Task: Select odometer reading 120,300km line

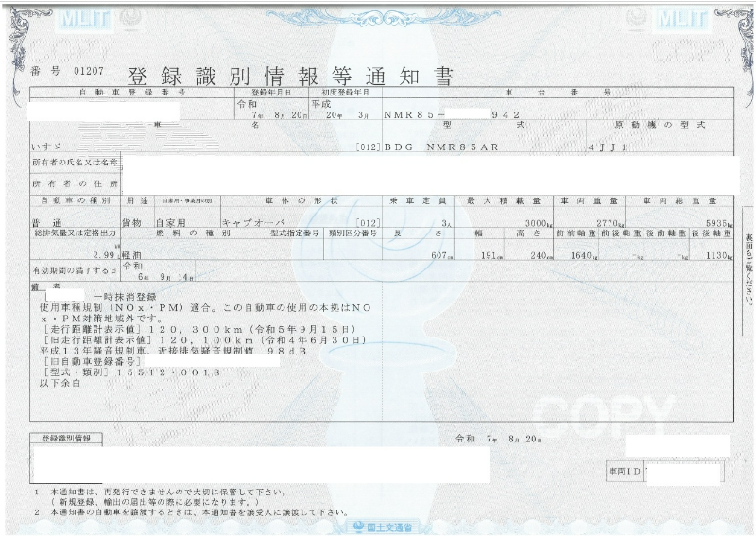Action: point(199,330)
